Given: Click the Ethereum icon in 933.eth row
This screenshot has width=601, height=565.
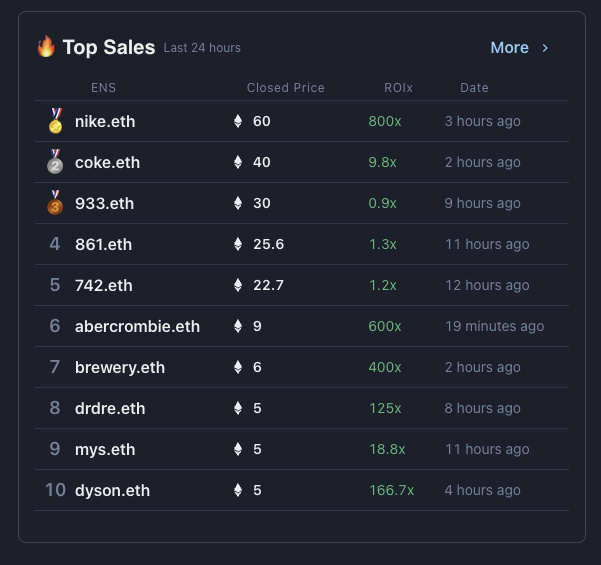Looking at the screenshot, I should click(x=238, y=203).
